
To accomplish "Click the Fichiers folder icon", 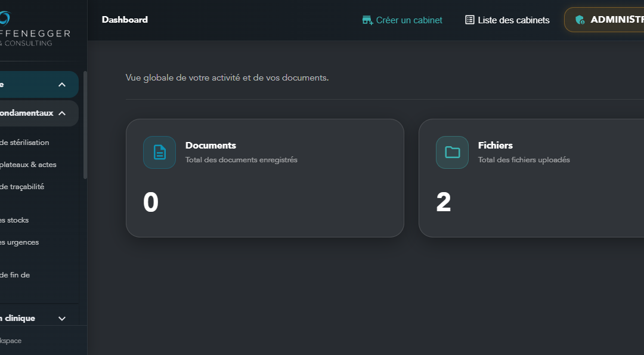I will [452, 152].
